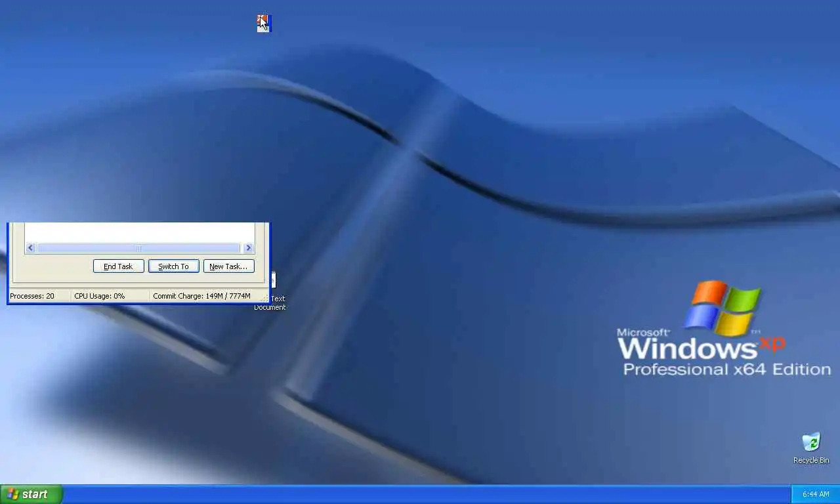Click the Switch To button
This screenshot has width=840, height=504.
(x=173, y=266)
